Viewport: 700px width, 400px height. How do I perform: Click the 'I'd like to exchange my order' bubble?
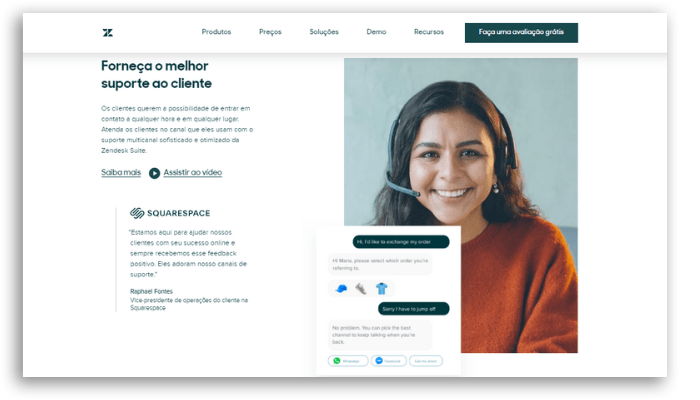[x=401, y=242]
